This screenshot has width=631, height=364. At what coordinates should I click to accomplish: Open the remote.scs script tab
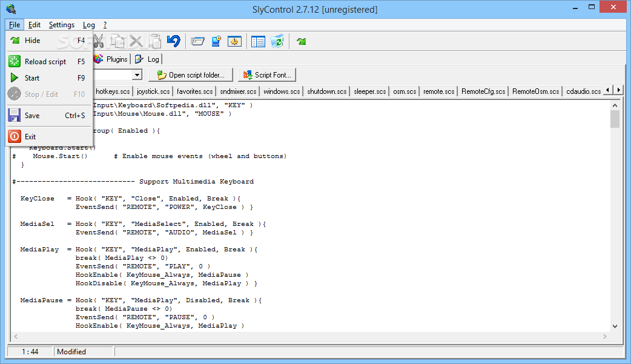(438, 91)
